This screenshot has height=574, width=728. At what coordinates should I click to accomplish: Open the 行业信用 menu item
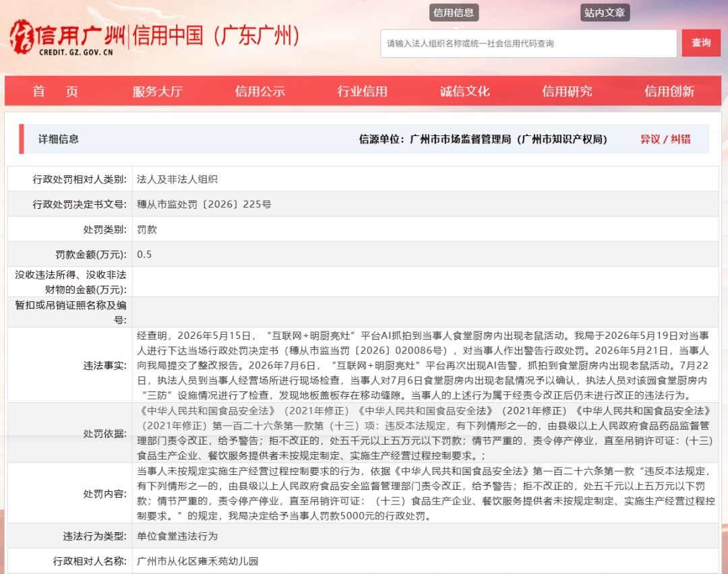pos(362,92)
